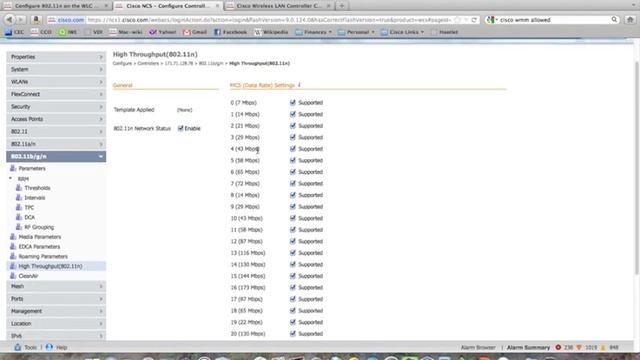640x360 pixels.
Task: Open the Facebook bookmark
Action: click(230, 32)
